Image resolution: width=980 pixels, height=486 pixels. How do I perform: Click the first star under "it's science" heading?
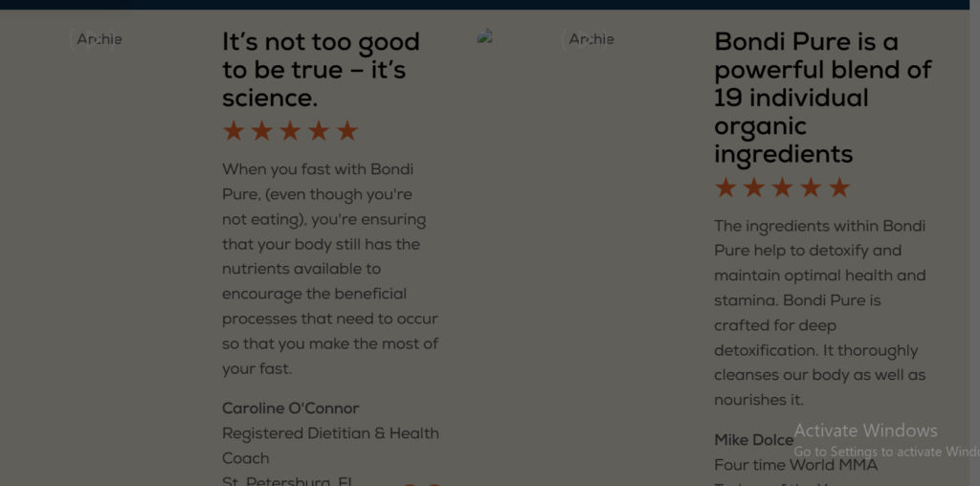point(234,131)
